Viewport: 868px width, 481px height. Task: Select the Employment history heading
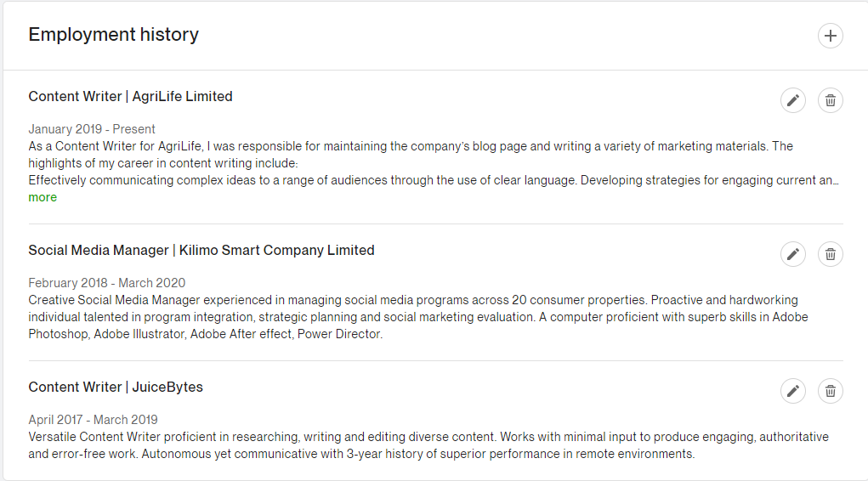click(x=113, y=34)
